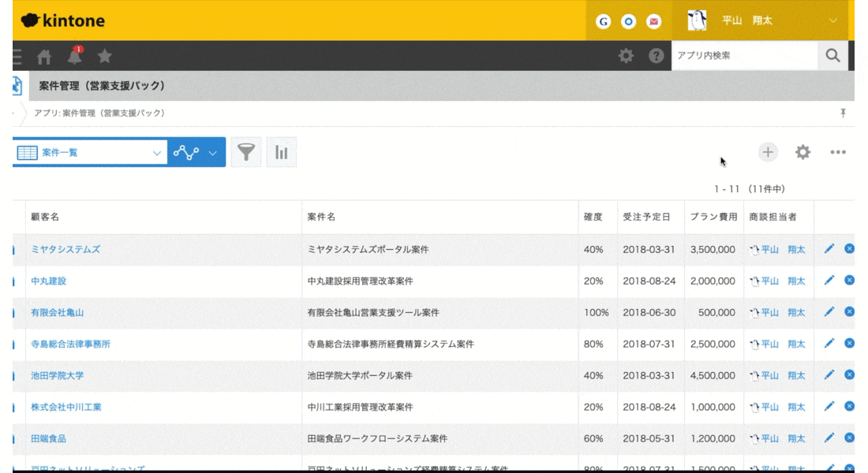Screen dimensions: 868x473
Task: Sort by 案件名 column header
Action: point(322,217)
